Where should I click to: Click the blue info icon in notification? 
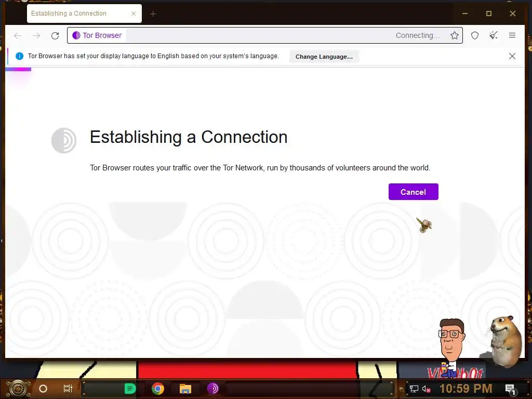pyautogui.click(x=19, y=56)
